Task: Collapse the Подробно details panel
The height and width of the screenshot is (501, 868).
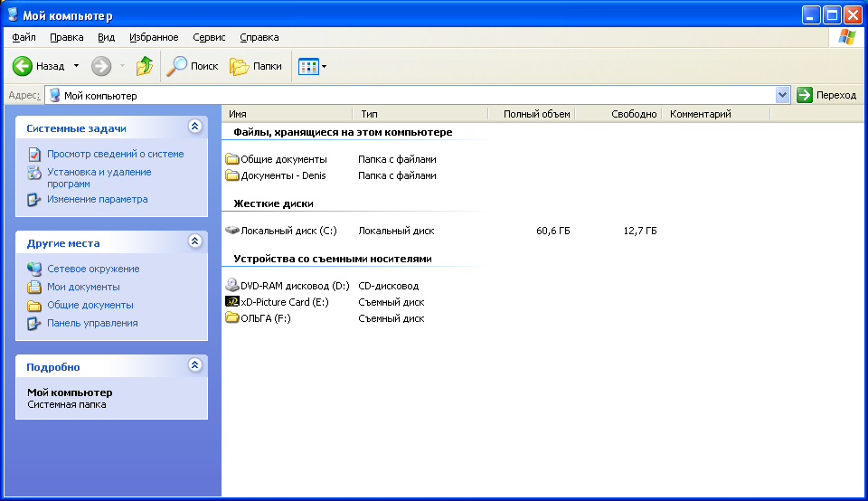Action: click(x=194, y=366)
